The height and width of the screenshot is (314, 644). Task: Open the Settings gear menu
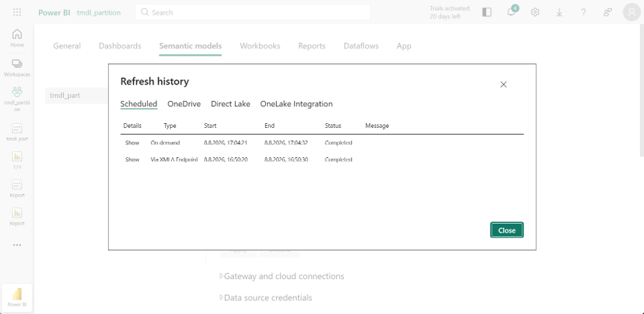tap(535, 12)
